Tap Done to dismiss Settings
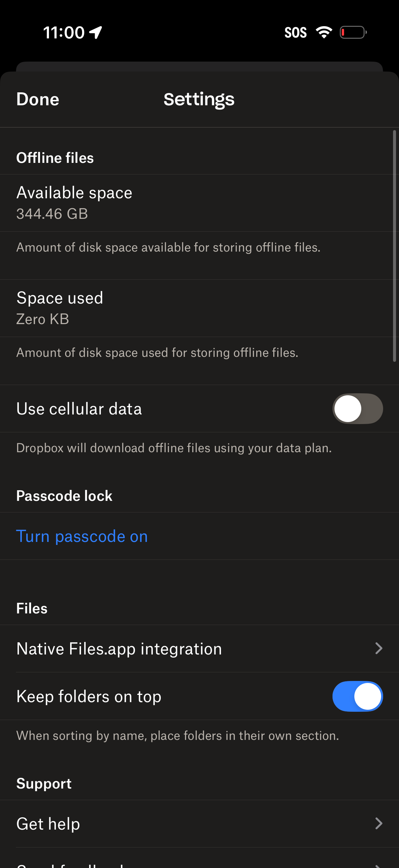The image size is (399, 868). pyautogui.click(x=37, y=99)
